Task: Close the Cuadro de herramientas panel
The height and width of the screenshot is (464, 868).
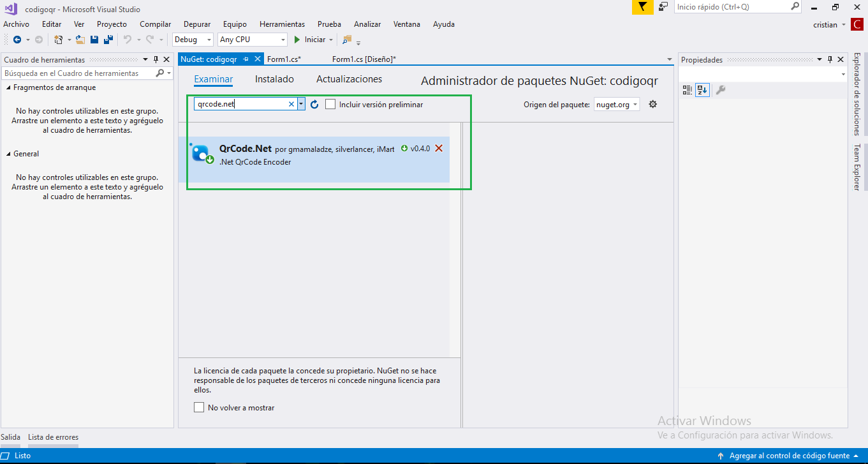Action: [x=166, y=59]
